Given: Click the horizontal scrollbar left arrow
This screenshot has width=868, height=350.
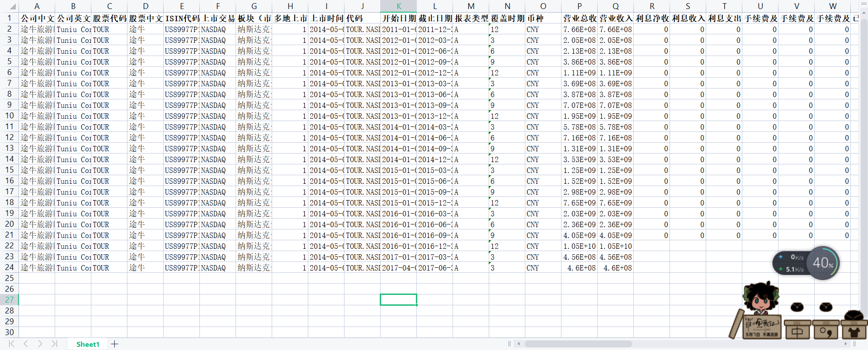Looking at the screenshot, I should [519, 344].
